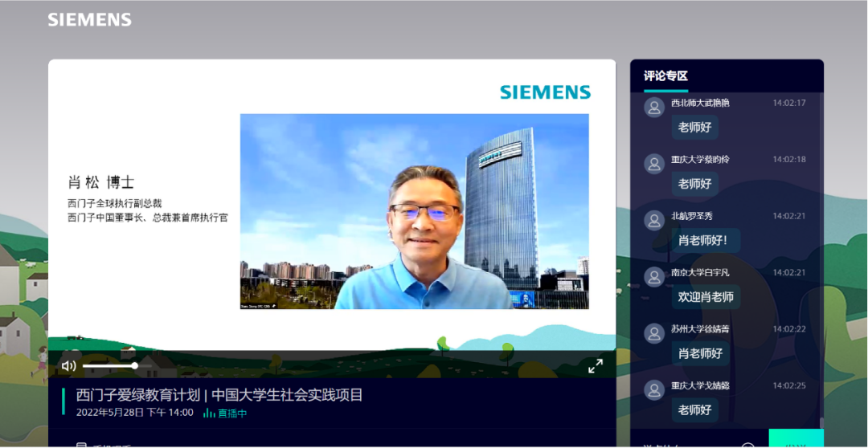Click the date 2022年5月28日 下午 14:00
Screen dimensions: 868x448
coord(134,413)
